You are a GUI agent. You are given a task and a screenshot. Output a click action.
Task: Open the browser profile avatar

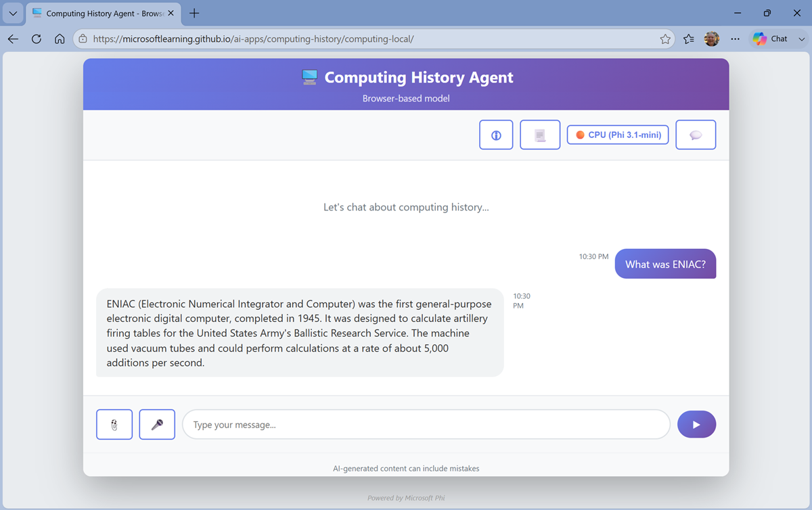(x=712, y=39)
